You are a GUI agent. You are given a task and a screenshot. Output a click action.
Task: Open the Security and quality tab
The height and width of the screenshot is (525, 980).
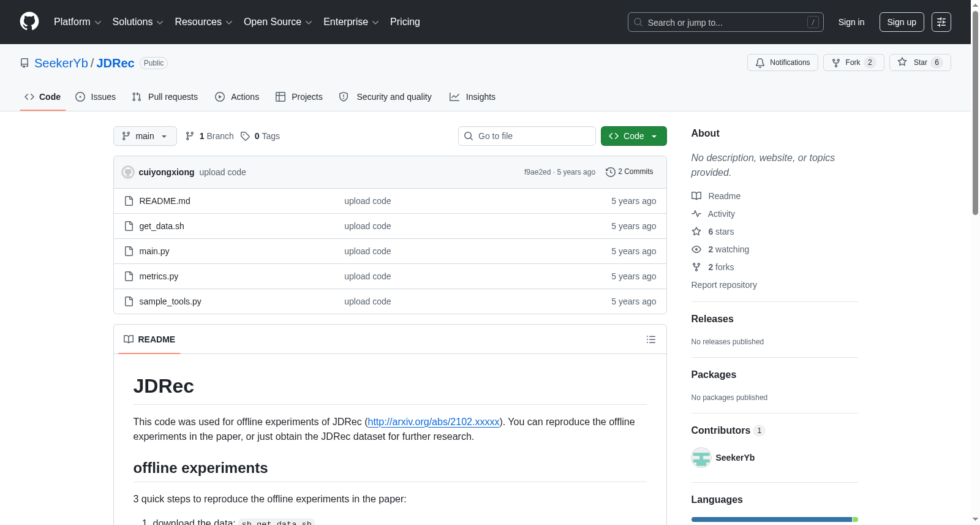click(x=385, y=97)
